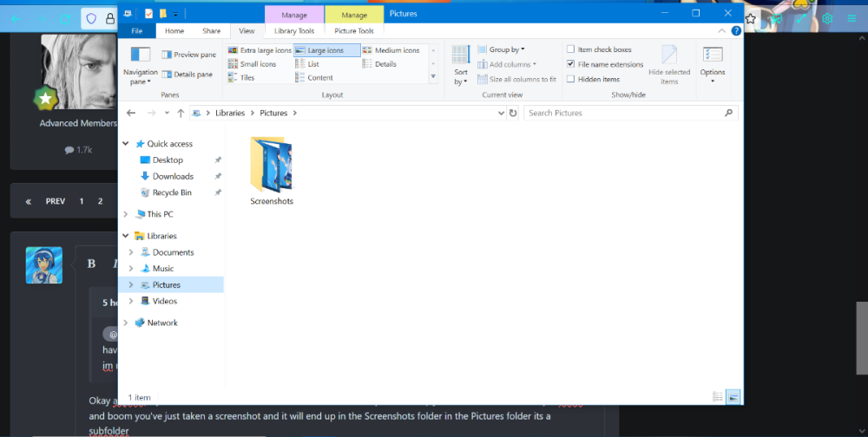
Task: Open the File menu tab
Action: coord(137,30)
